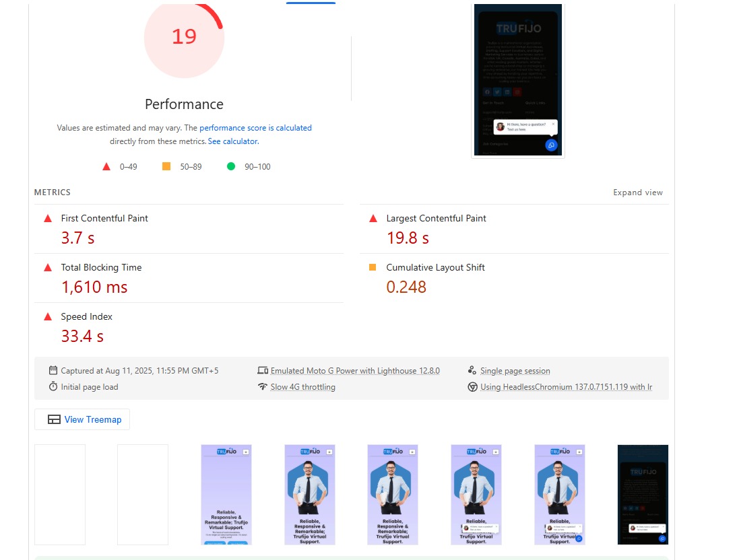The image size is (737, 560).
Task: Click the orange square beside Cumulative Layout Shift
Action: click(373, 267)
